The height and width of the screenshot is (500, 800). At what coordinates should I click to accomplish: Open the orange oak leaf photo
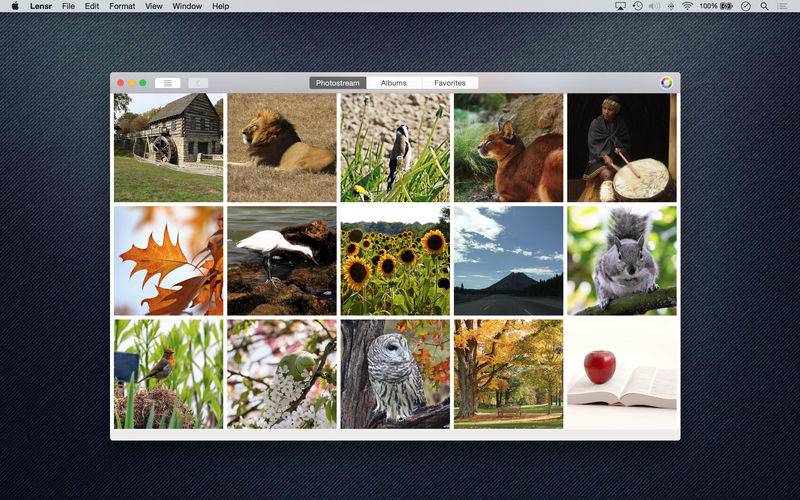[168, 261]
